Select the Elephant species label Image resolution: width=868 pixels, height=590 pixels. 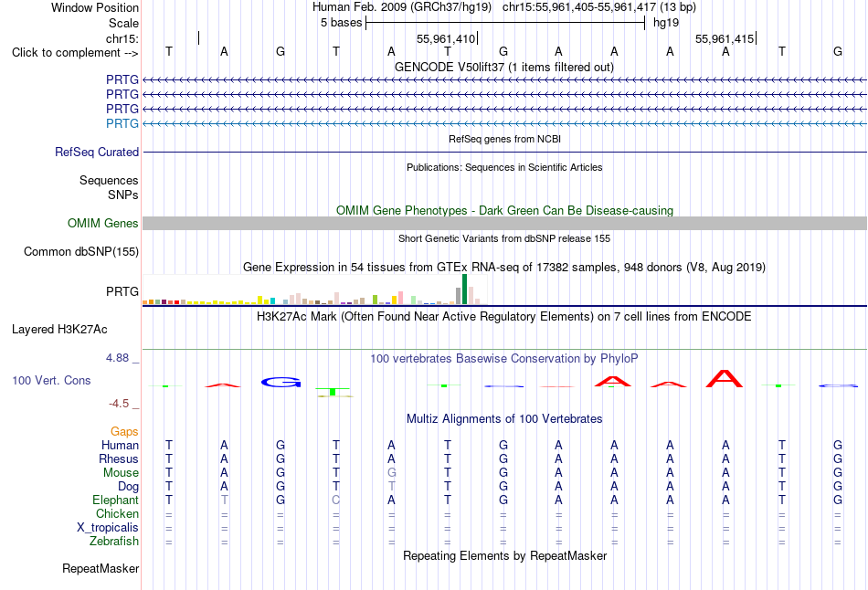click(x=115, y=500)
